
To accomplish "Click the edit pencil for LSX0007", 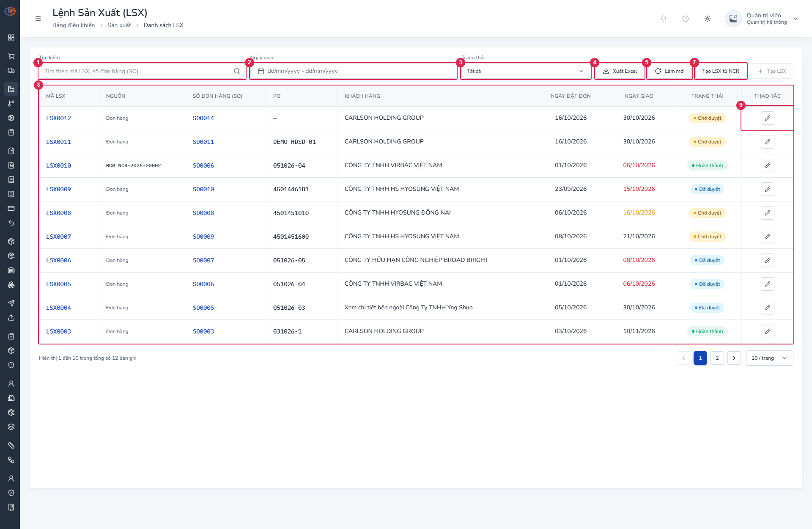I will click(767, 237).
